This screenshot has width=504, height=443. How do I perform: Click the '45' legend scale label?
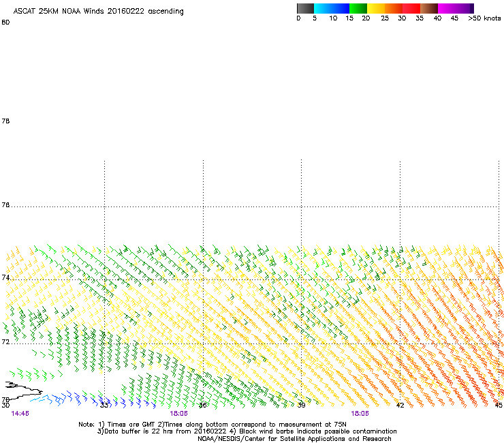pyautogui.click(x=454, y=18)
